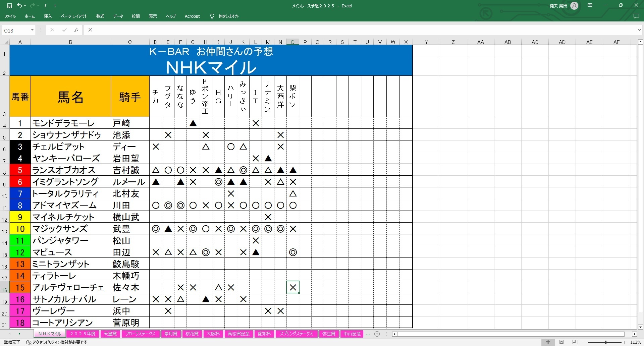Switch to Page Break Preview icon
644x346 pixels.
click(575, 342)
